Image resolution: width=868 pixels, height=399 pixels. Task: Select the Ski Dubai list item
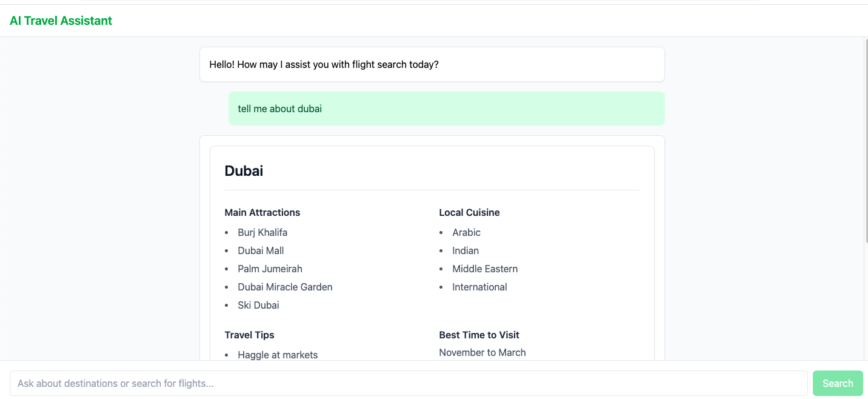coord(258,305)
